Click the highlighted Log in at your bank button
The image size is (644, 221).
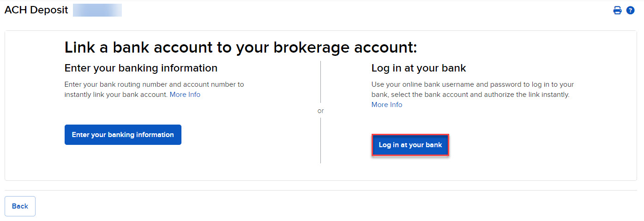click(x=410, y=145)
